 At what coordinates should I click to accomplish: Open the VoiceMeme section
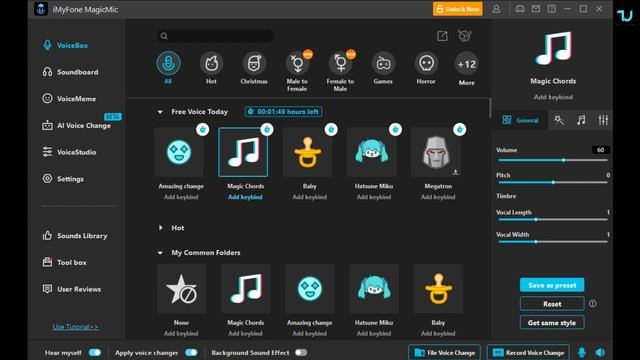69,99
